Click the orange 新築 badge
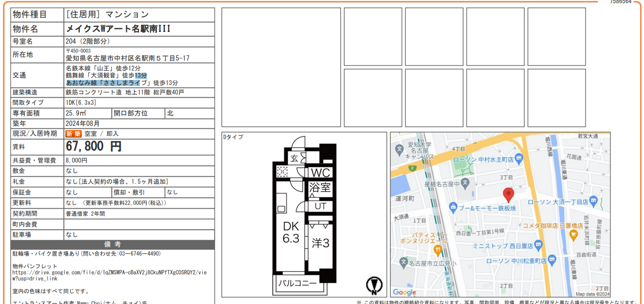 (73, 134)
